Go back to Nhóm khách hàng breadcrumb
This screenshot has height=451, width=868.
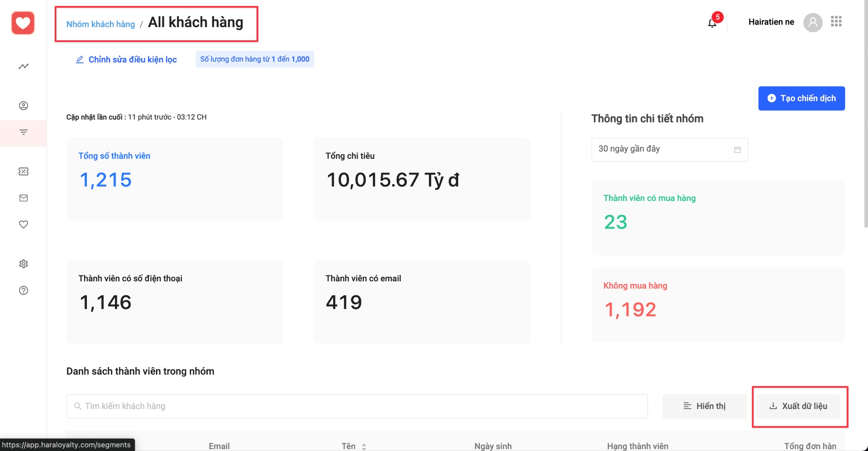100,24
